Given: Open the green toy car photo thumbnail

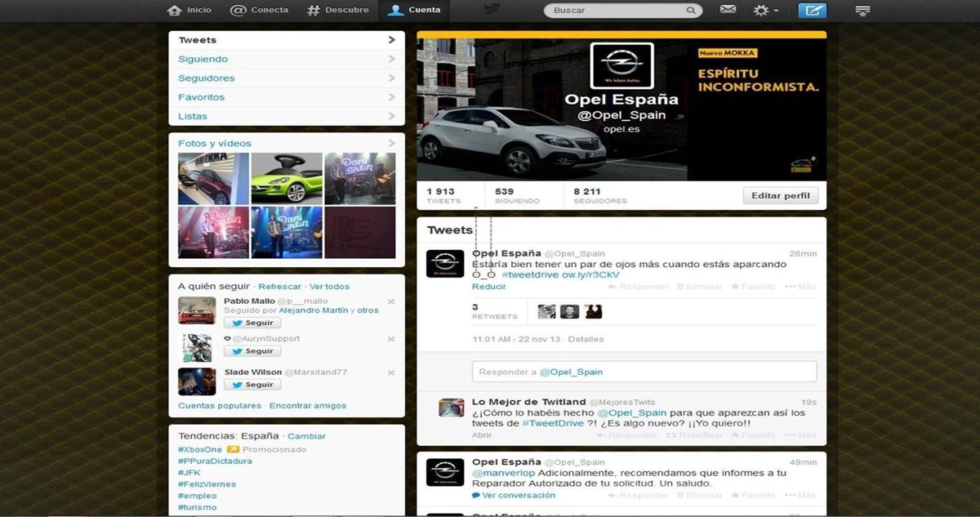Looking at the screenshot, I should [287, 178].
